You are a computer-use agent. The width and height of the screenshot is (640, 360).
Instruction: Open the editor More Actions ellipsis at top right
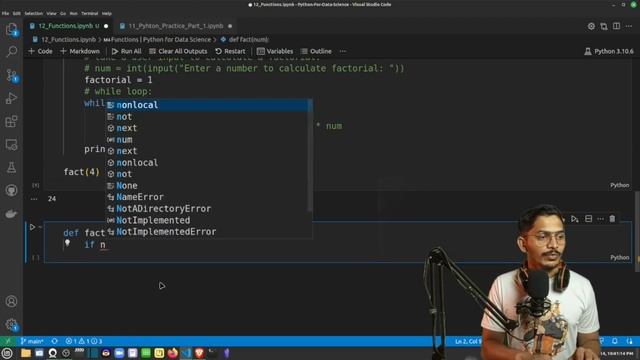[629, 26]
